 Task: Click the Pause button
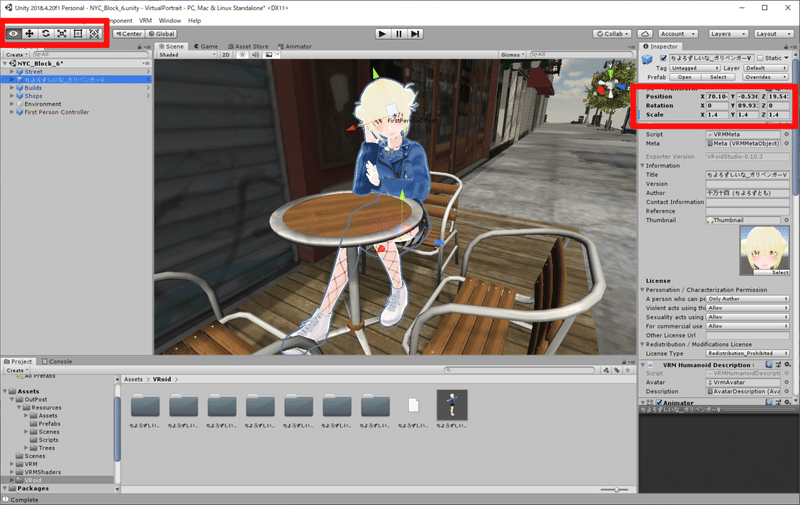398,34
